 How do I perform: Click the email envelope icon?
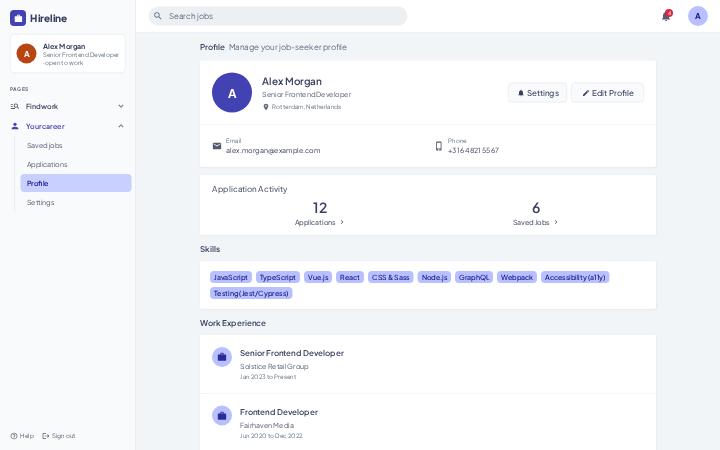[217, 146]
